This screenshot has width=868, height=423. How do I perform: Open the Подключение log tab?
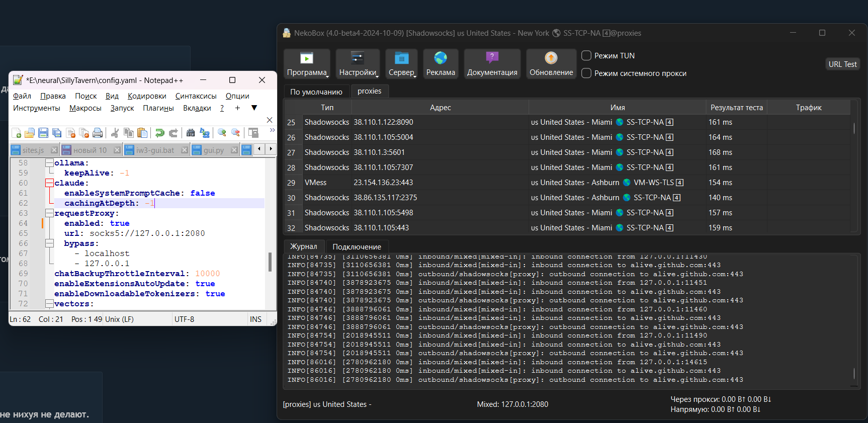(357, 246)
